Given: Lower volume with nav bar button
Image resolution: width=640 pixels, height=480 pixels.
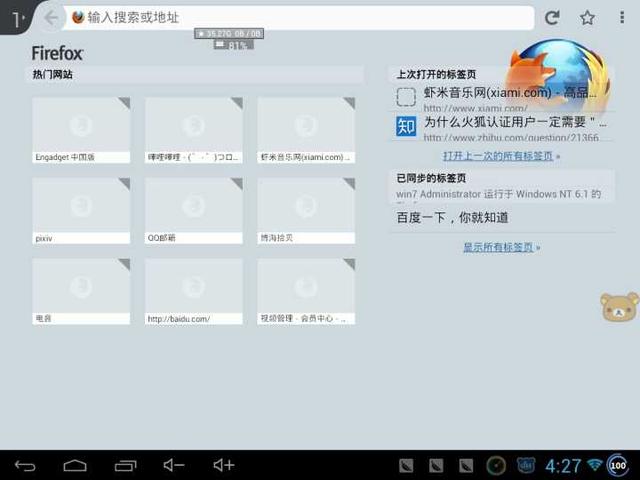Looking at the screenshot, I should pos(174,465).
